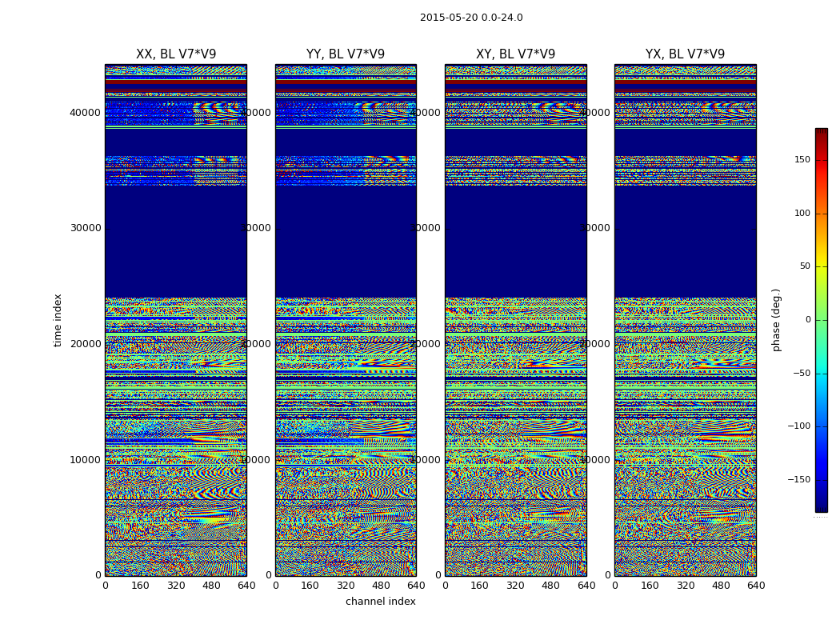Click the 150 tick label on the colorbar
Viewport: 840px width, 640px height.
[802, 160]
